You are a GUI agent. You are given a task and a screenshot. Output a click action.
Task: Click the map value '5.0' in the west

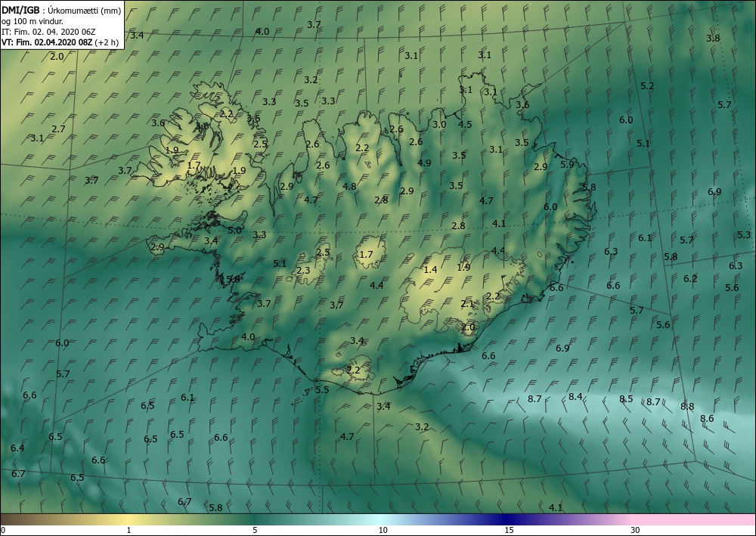tap(234, 231)
